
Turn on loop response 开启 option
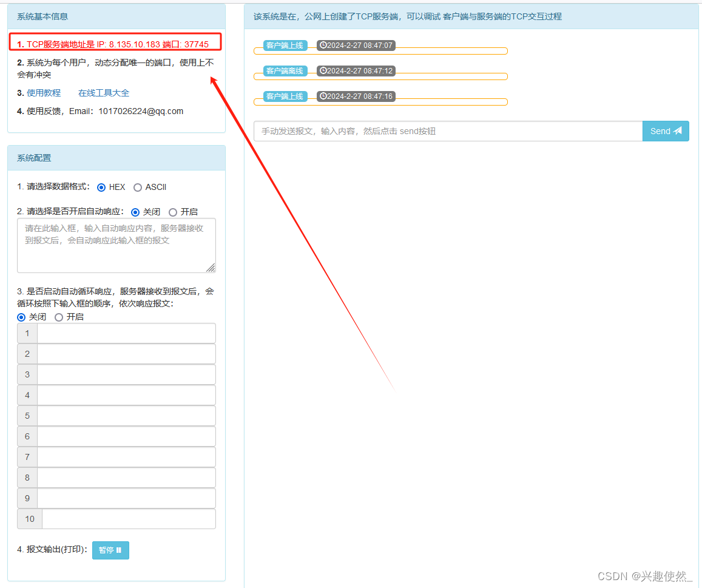point(59,317)
